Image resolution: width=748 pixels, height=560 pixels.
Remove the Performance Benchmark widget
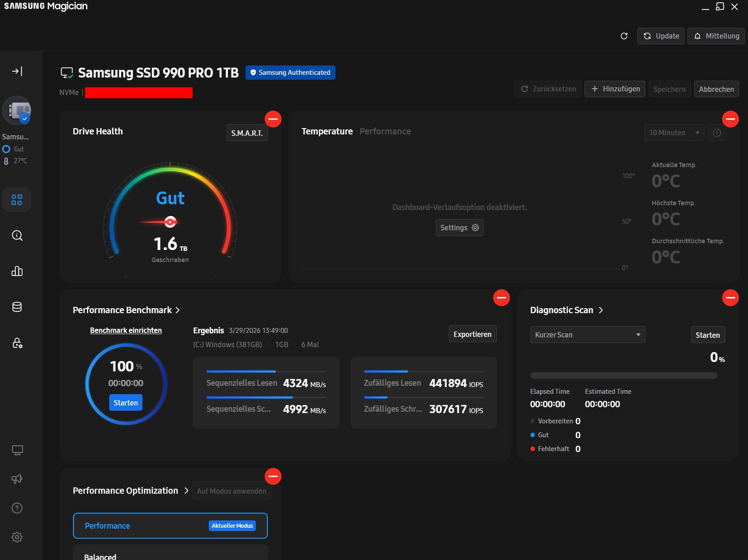pos(501,297)
